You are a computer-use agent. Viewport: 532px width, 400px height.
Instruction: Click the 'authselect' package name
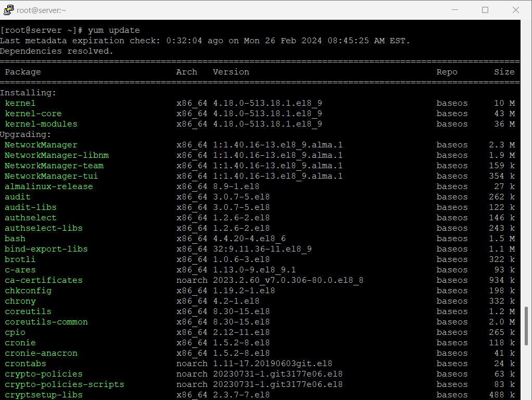pos(31,218)
